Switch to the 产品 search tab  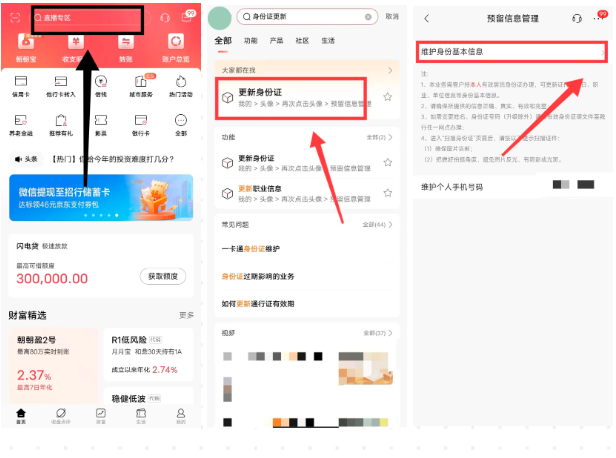coord(276,41)
